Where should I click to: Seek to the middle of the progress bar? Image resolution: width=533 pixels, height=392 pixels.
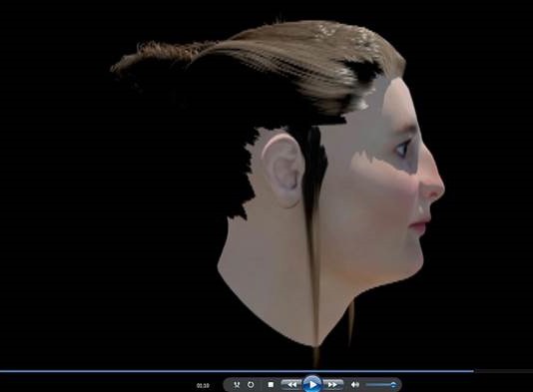pyautogui.click(x=266, y=371)
